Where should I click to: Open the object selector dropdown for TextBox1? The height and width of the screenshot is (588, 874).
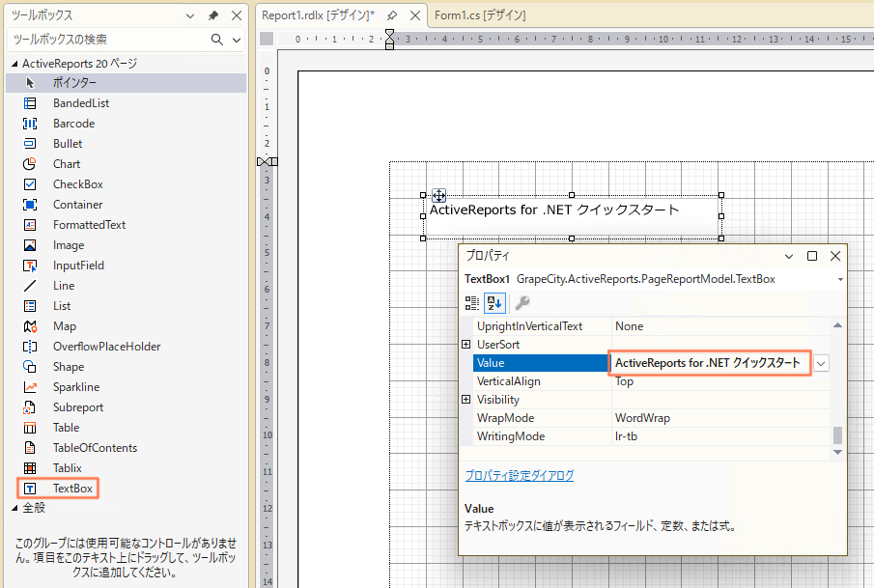(x=840, y=279)
